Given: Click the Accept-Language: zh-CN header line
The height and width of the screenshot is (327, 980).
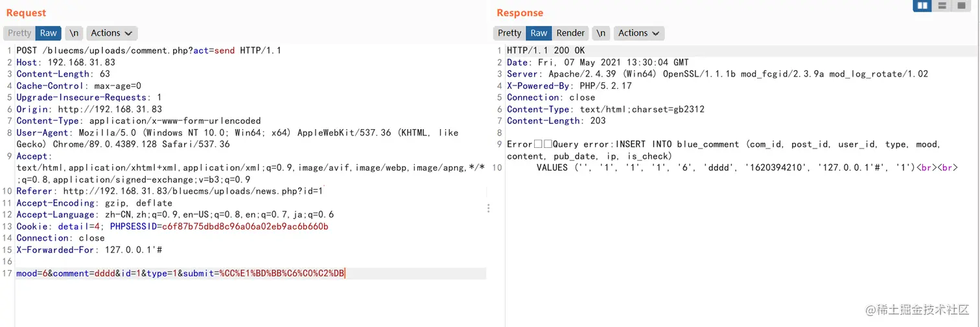Looking at the screenshot, I should coord(175,214).
